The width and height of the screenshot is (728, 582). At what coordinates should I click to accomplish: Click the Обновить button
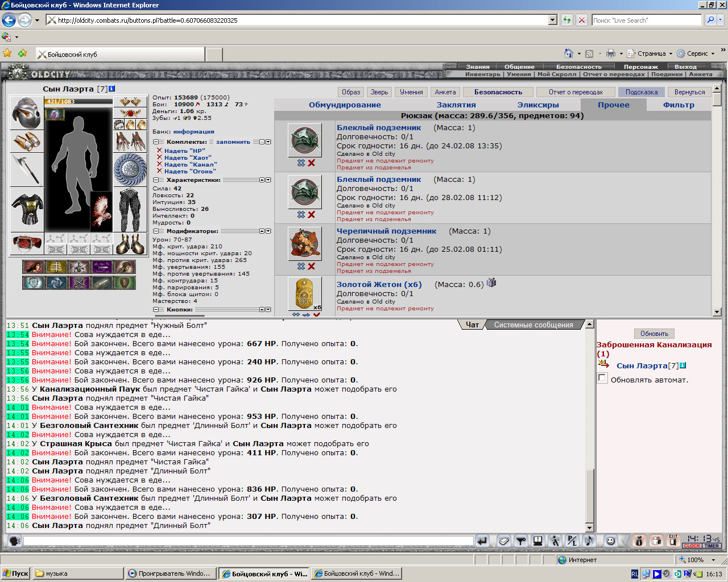(x=654, y=334)
